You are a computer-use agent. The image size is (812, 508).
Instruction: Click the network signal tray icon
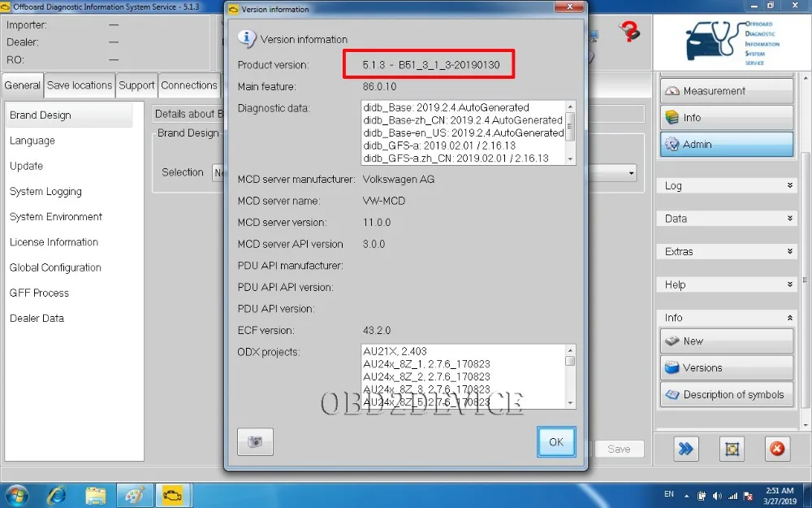[732, 496]
